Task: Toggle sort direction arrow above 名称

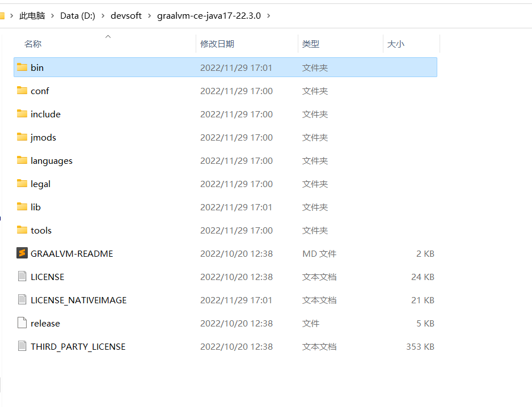Action: [108, 36]
